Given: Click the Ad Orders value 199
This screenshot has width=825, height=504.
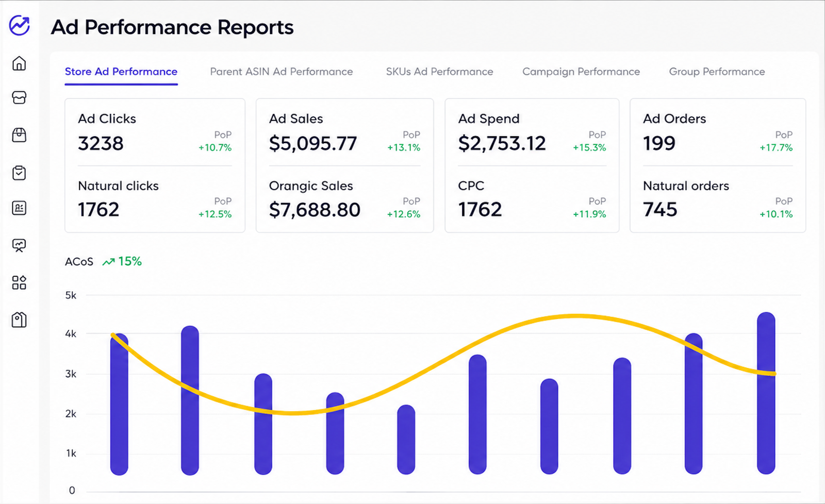Looking at the screenshot, I should [659, 143].
